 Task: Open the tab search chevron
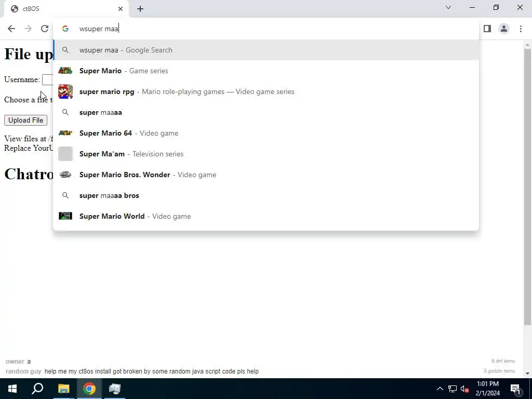[x=448, y=7]
